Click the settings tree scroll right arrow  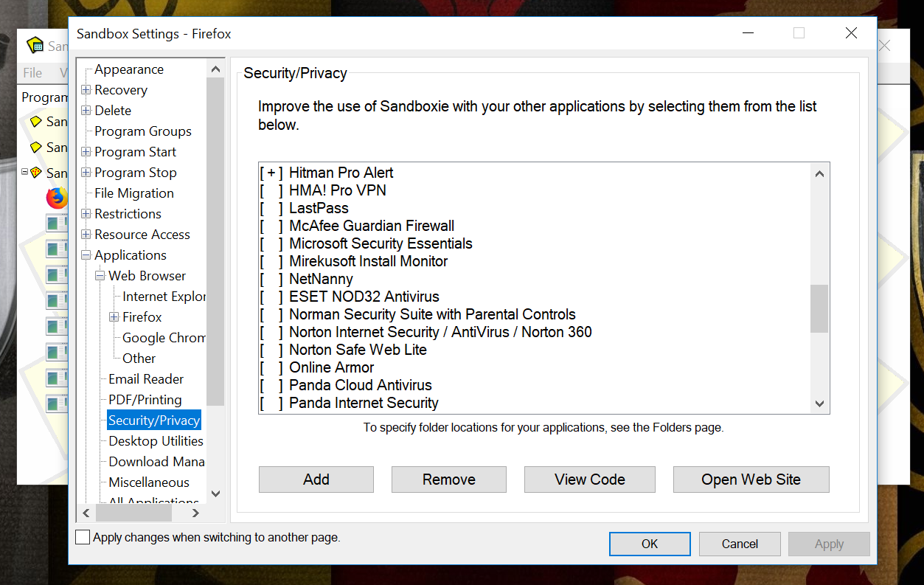pos(195,513)
